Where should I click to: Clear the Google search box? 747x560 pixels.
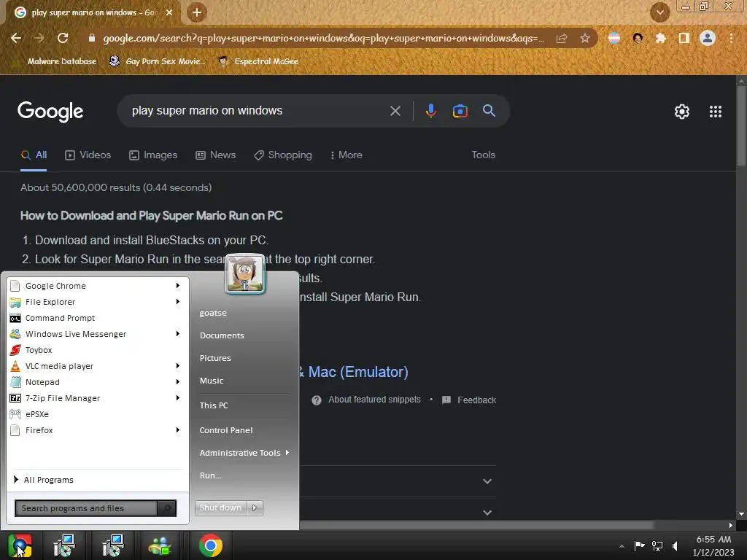pyautogui.click(x=395, y=111)
